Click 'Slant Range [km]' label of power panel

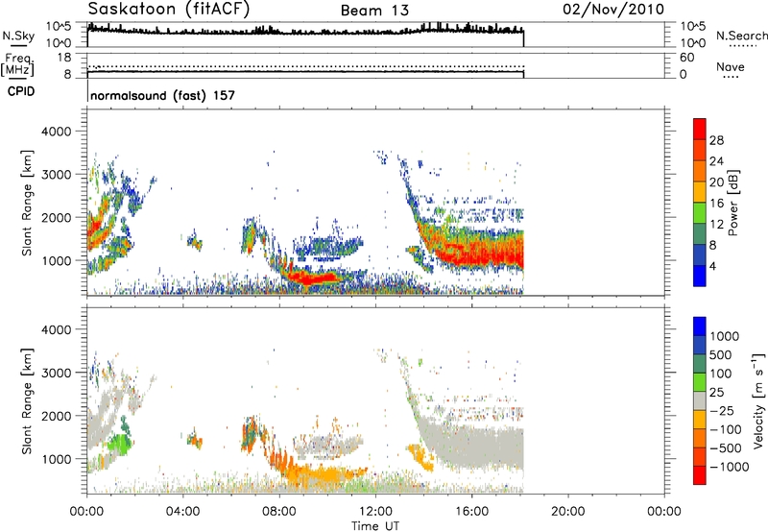pyautogui.click(x=27, y=203)
